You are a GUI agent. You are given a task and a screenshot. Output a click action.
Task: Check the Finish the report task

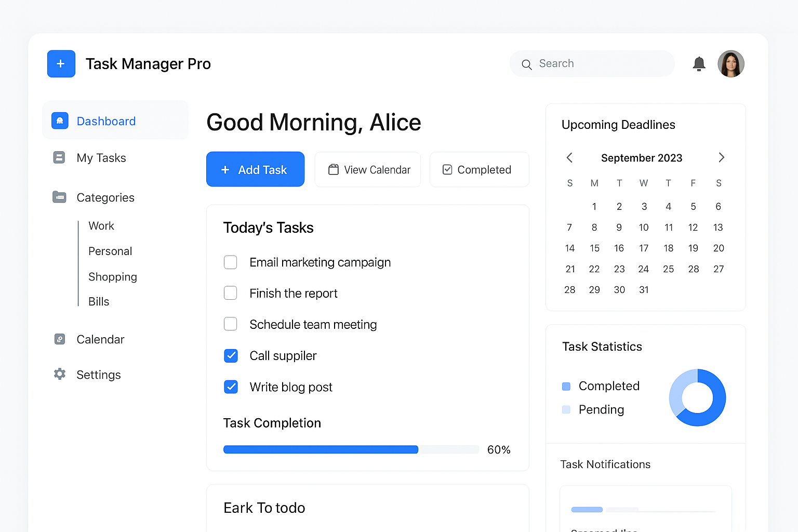231,294
